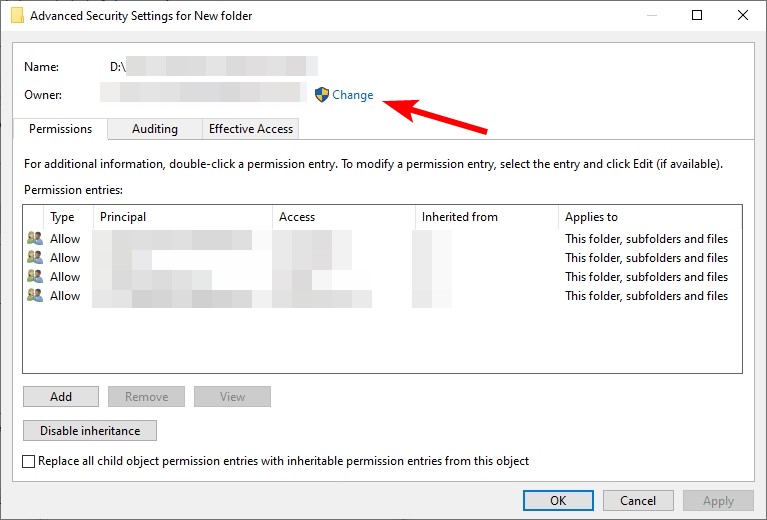Open the Effective Access tab
The height and width of the screenshot is (520, 767).
tap(250, 129)
